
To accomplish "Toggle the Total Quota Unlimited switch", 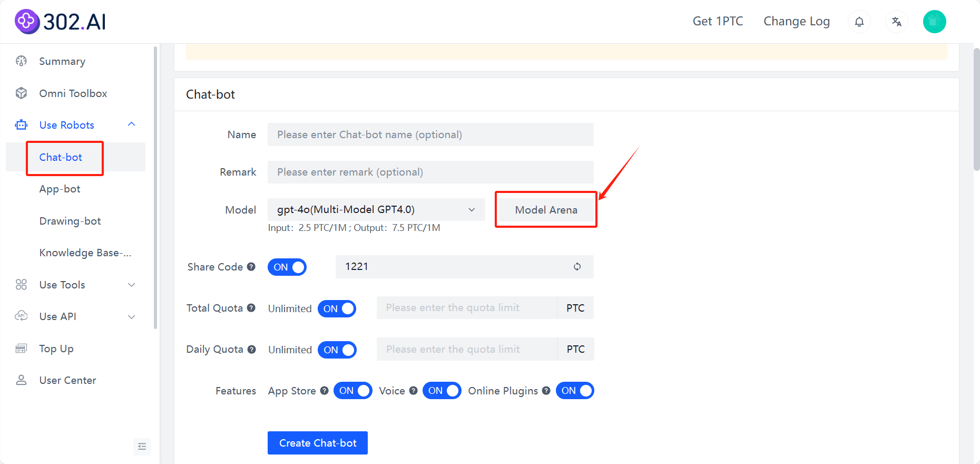I will point(337,308).
